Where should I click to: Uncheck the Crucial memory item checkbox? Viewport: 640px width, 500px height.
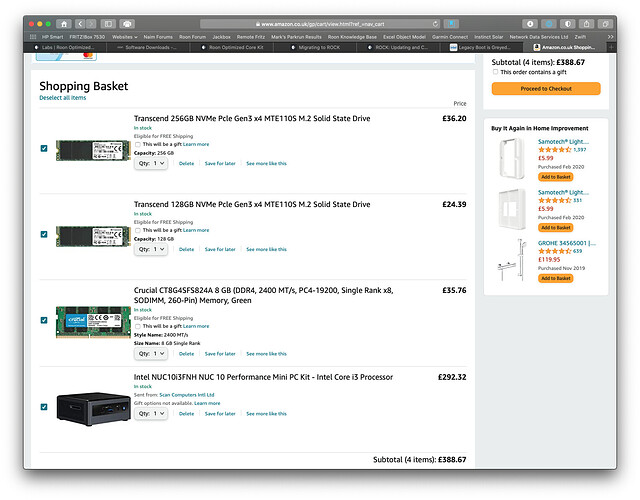[44, 320]
